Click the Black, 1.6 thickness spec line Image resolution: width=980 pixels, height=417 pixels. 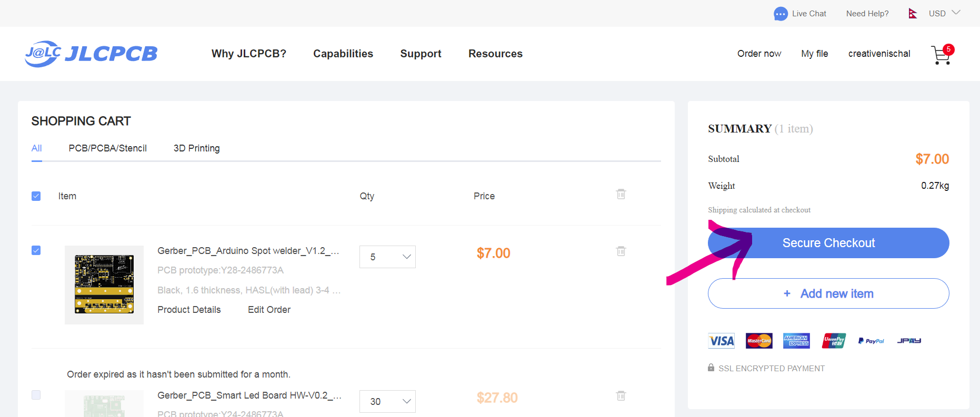point(249,290)
